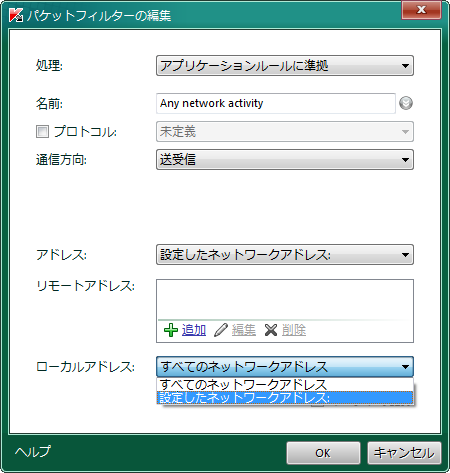
Task: Open the 通信方向 direction dropdown
Action: tap(285, 160)
